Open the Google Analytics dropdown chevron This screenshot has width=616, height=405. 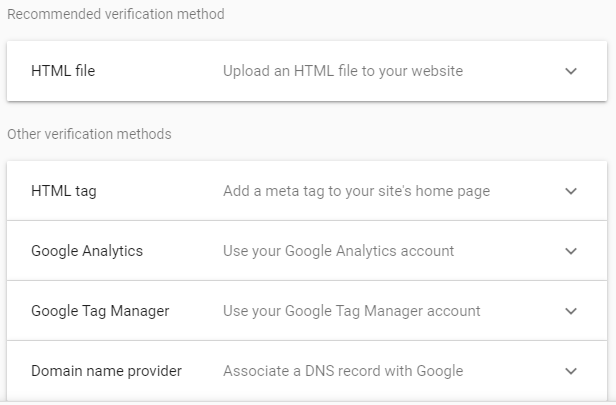coord(571,251)
